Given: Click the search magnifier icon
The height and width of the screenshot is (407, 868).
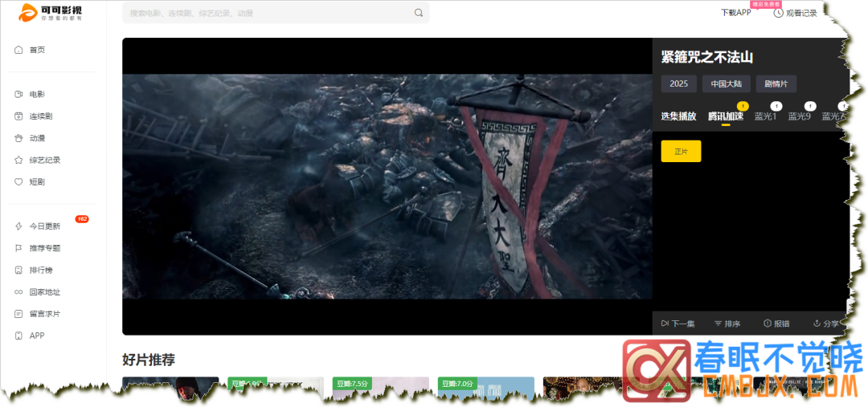Looking at the screenshot, I should point(418,13).
